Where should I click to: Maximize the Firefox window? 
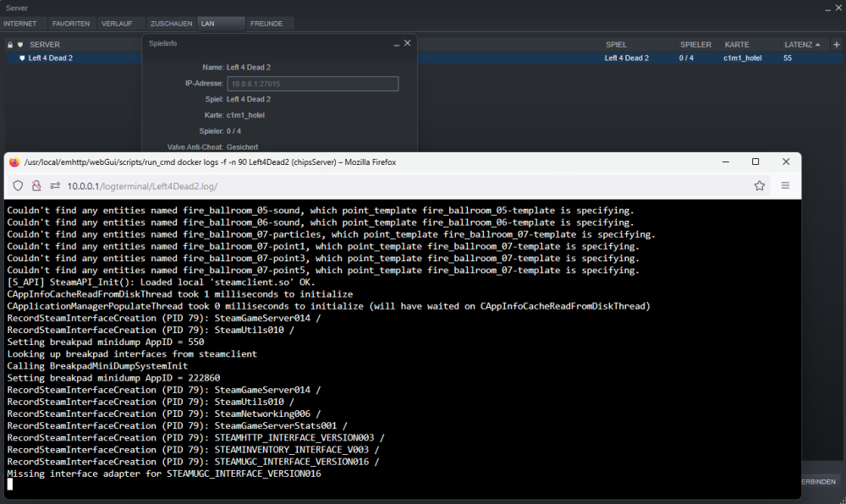pyautogui.click(x=755, y=162)
